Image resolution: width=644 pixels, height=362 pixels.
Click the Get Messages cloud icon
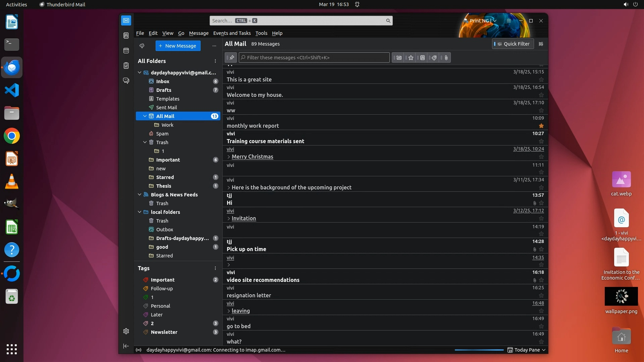click(x=142, y=46)
